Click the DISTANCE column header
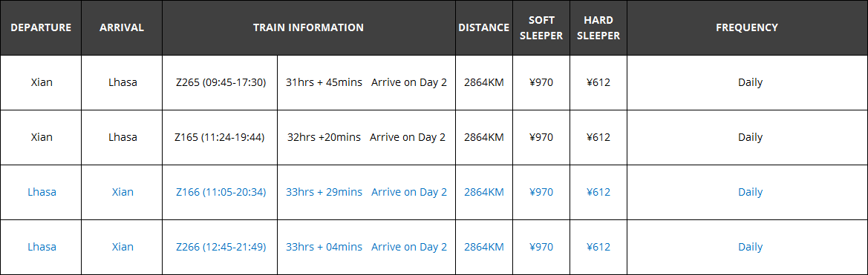 click(x=484, y=27)
